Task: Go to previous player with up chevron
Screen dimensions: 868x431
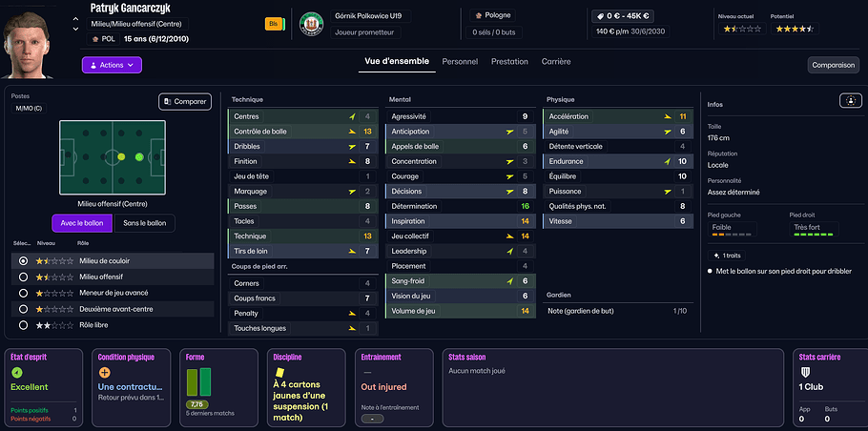Action: [74, 16]
